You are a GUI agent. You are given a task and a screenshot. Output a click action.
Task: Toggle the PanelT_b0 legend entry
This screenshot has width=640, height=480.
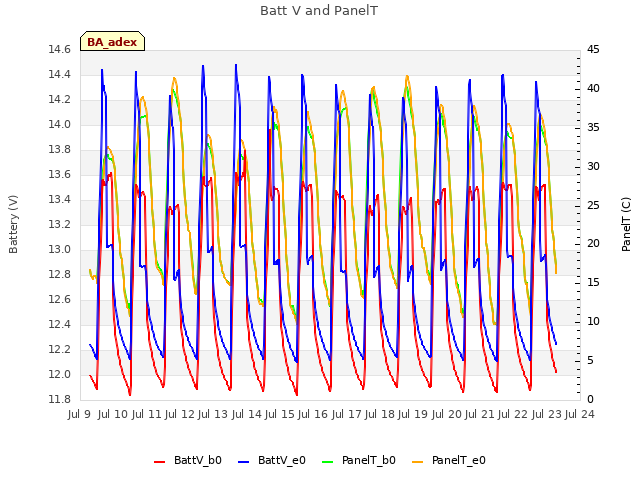point(359,460)
